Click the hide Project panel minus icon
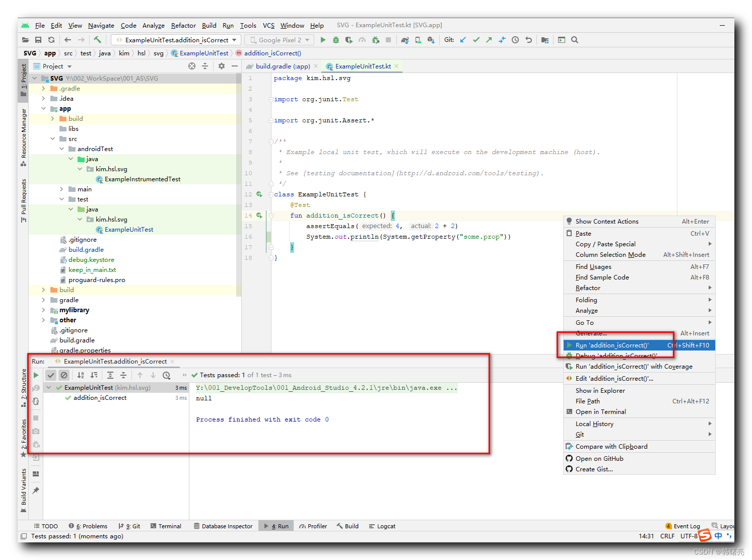The width and height of the screenshot is (752, 560). pyautogui.click(x=234, y=66)
